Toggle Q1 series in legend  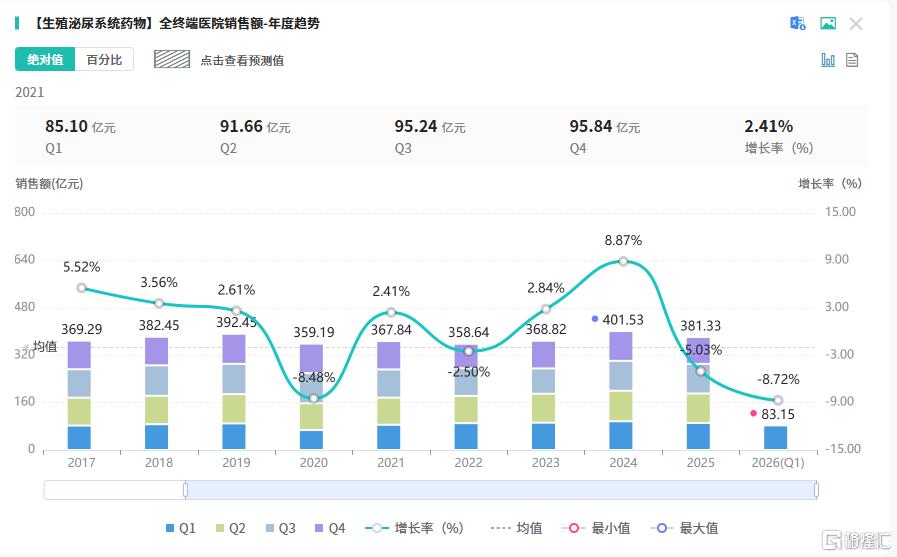coord(181,528)
